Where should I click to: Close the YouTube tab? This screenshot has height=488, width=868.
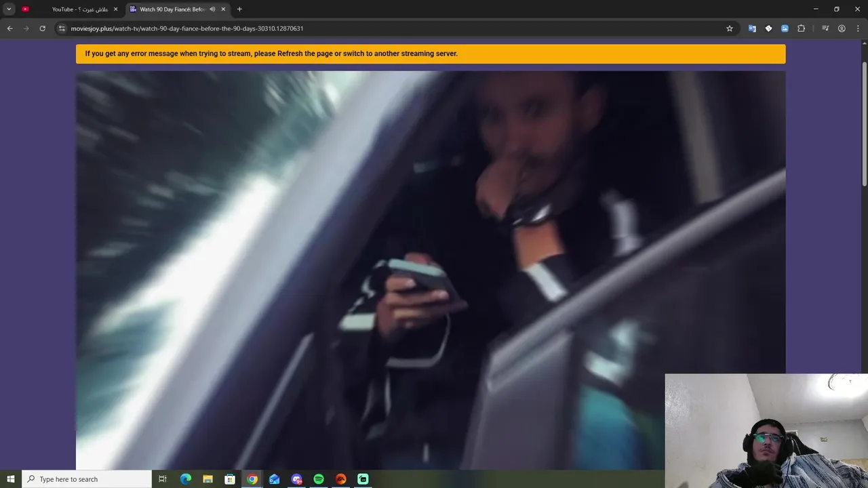115,9
